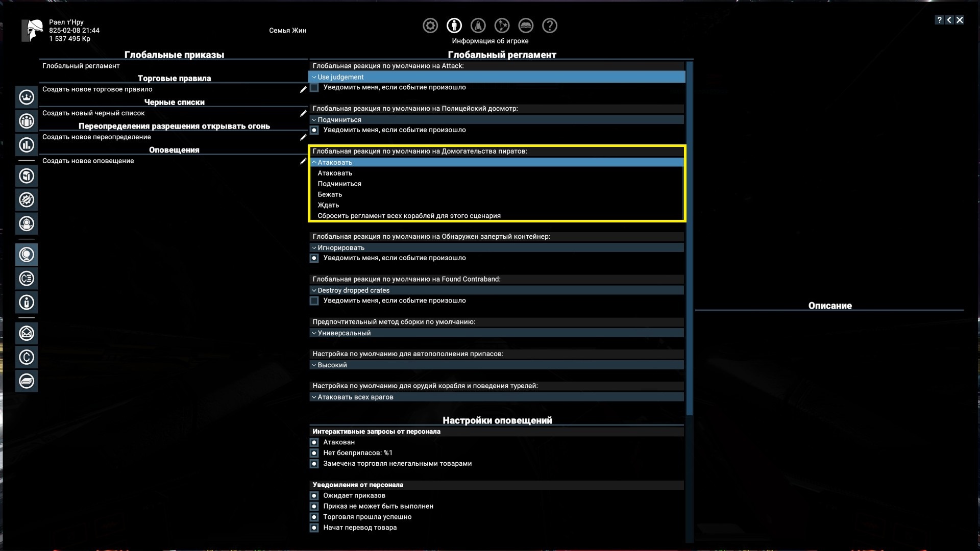Toggle the Ожидает приказов checkbox
This screenshot has height=551, width=980.
pos(314,496)
